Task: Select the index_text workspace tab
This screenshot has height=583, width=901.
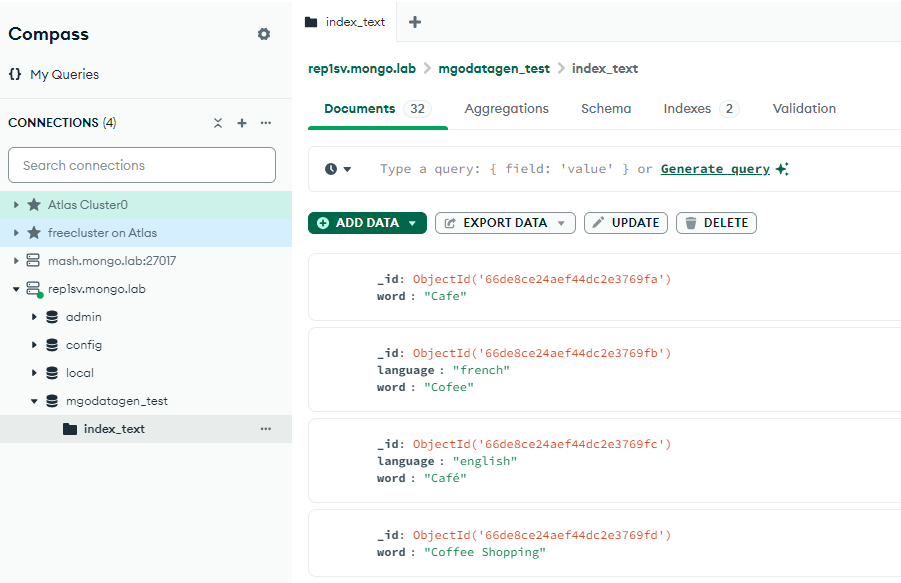Action: tap(345, 22)
